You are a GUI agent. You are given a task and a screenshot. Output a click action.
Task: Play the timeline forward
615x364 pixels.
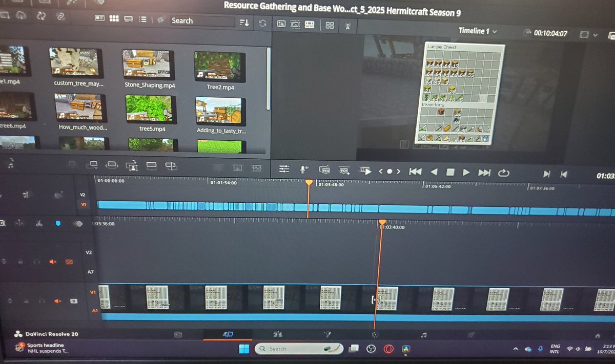tap(466, 173)
